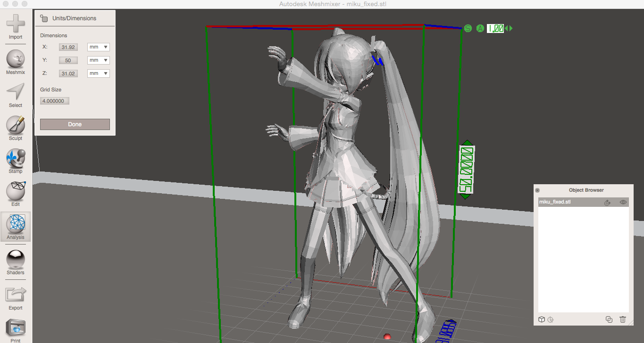The width and height of the screenshot is (644, 343).
Task: Open the X dimension units dropdown
Action: pyautogui.click(x=98, y=47)
